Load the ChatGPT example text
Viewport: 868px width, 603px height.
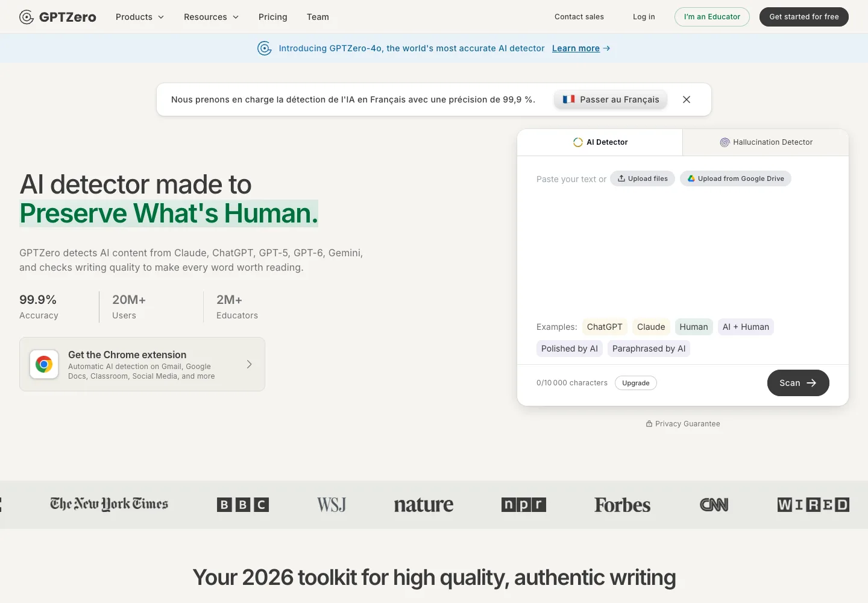(605, 327)
